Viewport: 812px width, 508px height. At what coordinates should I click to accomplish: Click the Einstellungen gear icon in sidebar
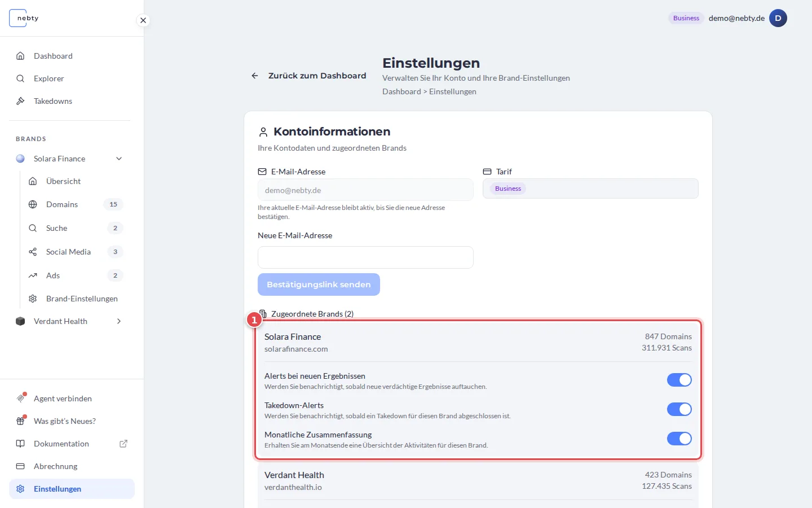(20, 489)
